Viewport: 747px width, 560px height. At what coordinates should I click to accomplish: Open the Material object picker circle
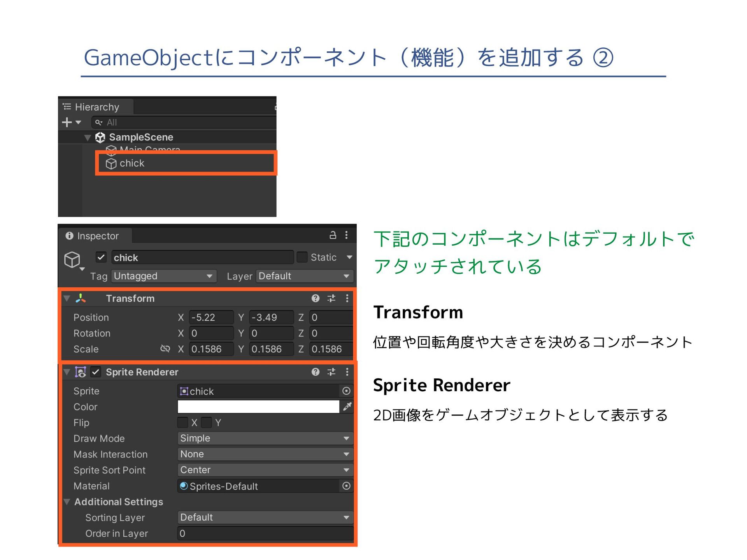[346, 486]
